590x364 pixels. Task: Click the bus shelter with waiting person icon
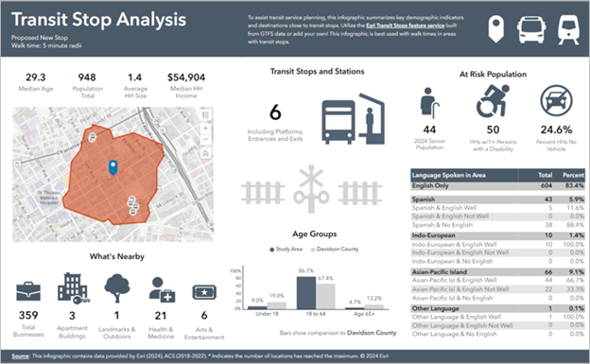click(372, 119)
